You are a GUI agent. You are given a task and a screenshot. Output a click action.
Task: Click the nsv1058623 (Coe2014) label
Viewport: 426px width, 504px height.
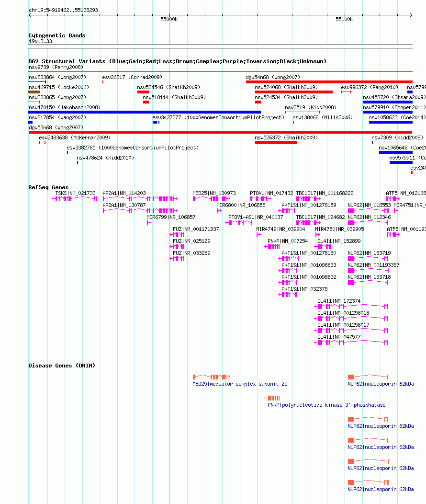pos(397,117)
